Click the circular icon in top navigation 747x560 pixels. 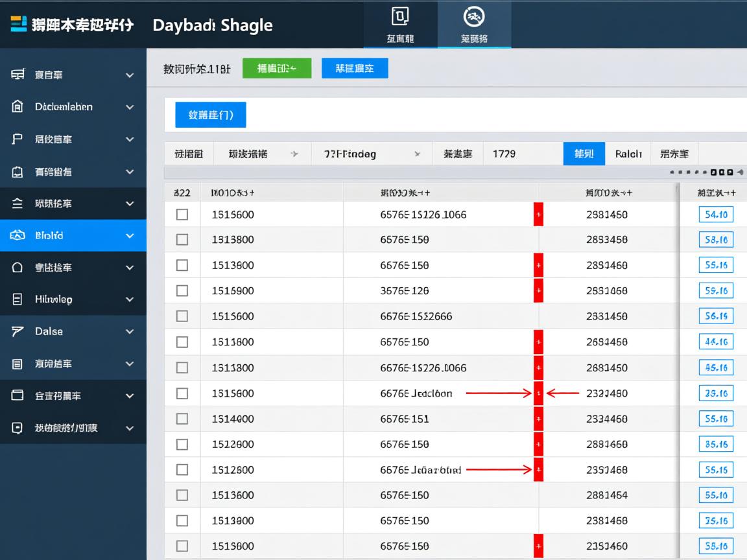click(x=474, y=16)
